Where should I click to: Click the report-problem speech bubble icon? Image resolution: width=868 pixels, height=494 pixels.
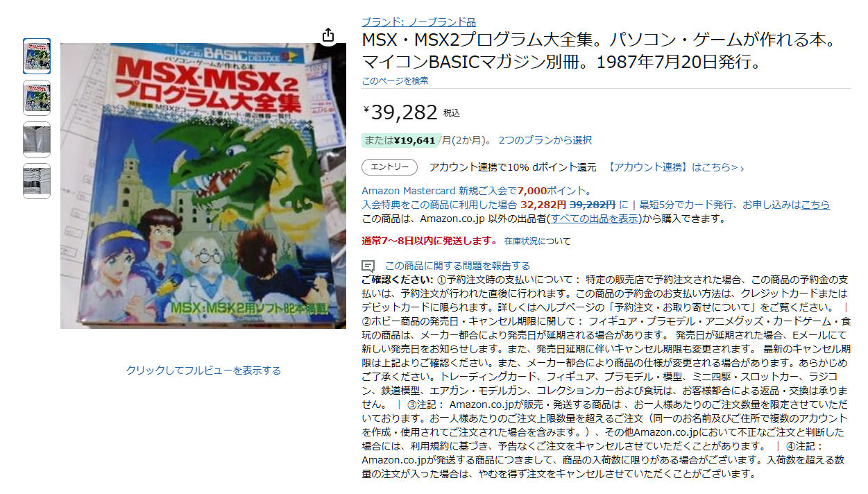pos(368,266)
